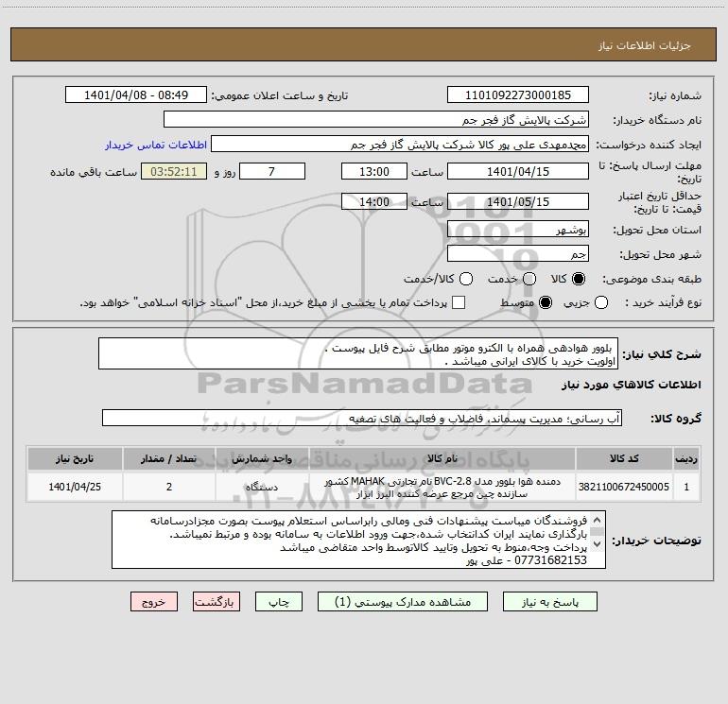The image size is (728, 704).
Task: Click the need date cell 1401/04/25
Action: coord(75,487)
